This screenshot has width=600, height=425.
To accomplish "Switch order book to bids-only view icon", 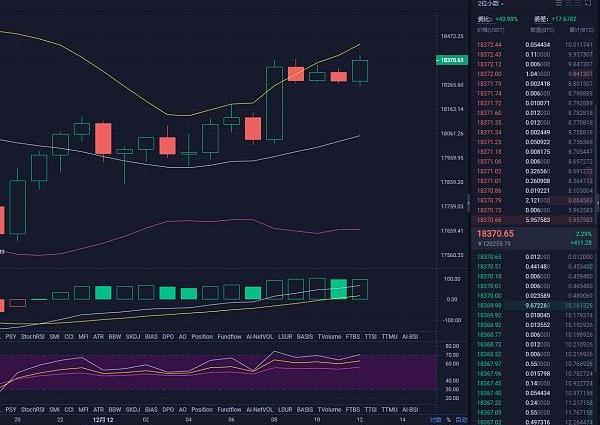I will click(x=573, y=6).
